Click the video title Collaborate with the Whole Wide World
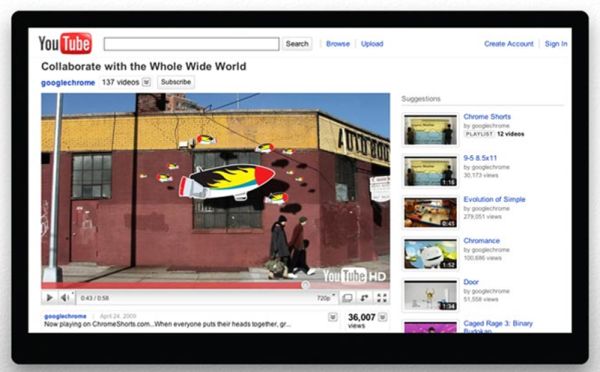 pos(143,66)
